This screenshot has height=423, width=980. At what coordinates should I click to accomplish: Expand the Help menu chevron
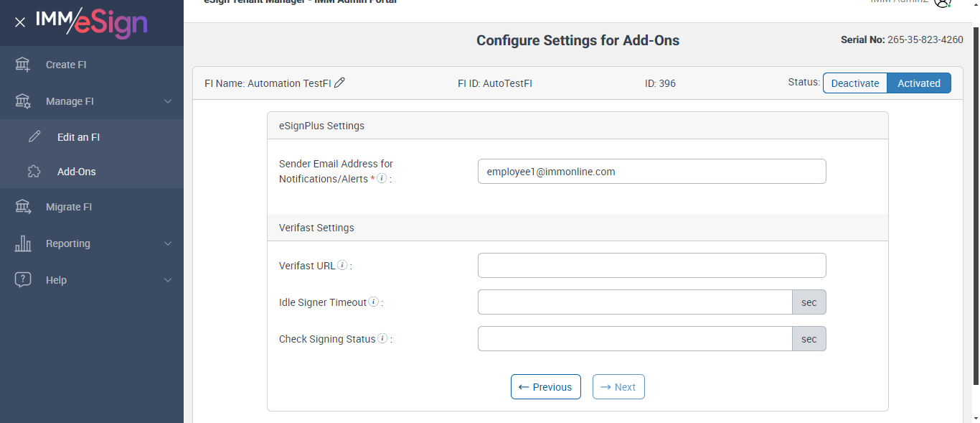tap(168, 280)
